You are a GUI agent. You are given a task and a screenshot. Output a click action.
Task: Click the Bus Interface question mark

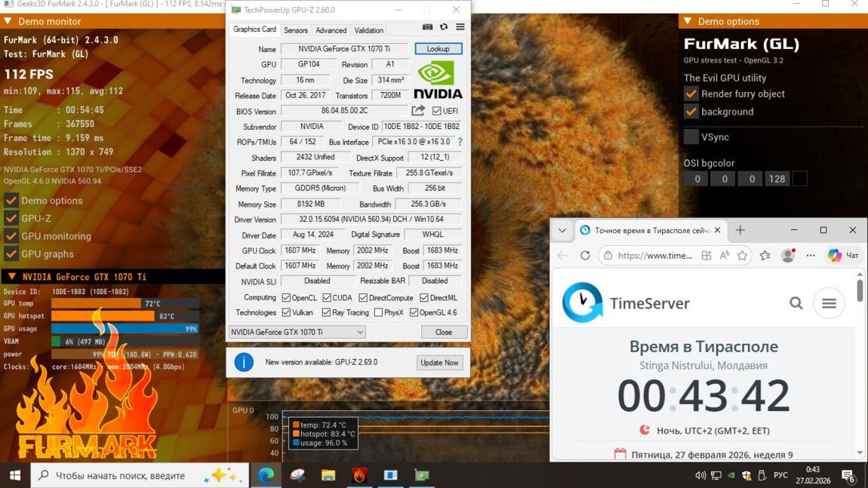460,142
